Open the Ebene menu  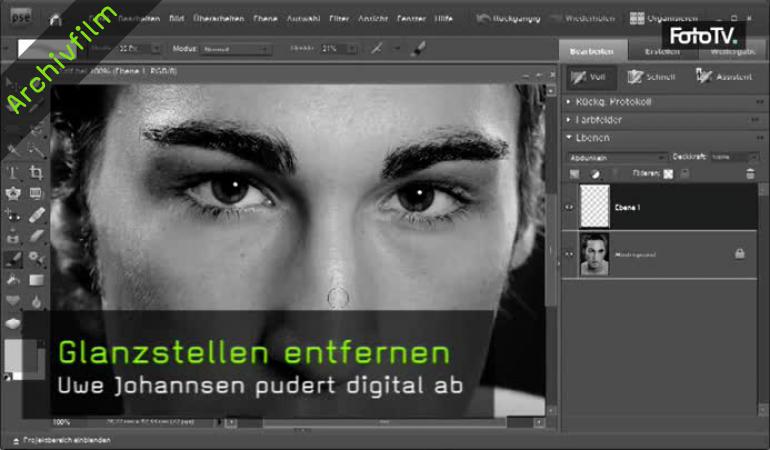pos(265,19)
